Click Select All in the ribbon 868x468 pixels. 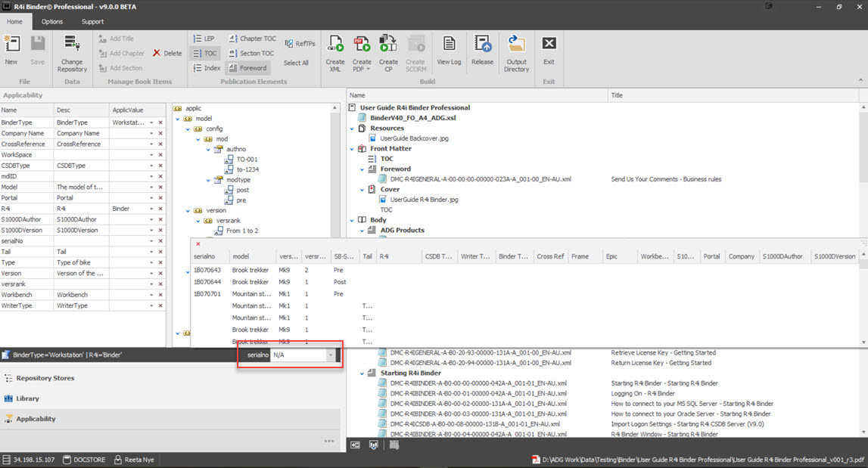pos(296,63)
